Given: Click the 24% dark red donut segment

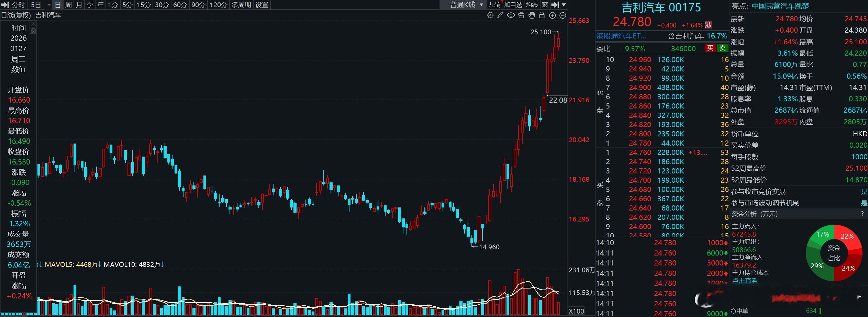Looking at the screenshot, I should [848, 268].
